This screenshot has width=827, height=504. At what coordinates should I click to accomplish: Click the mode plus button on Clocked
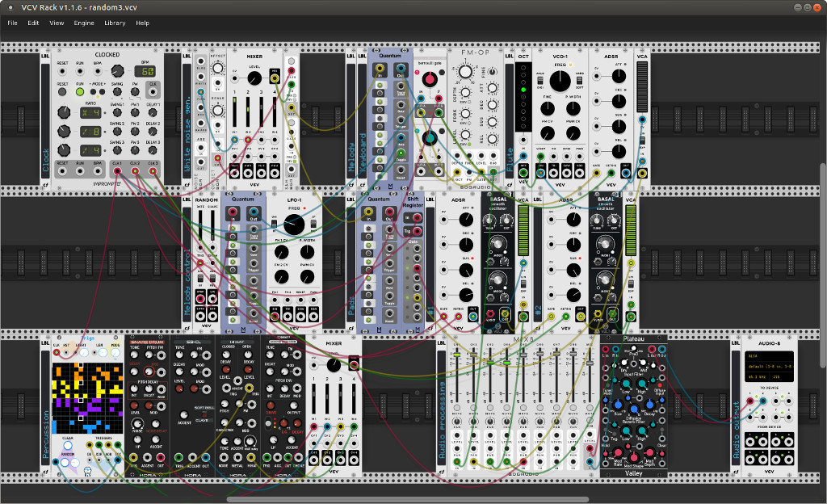pos(102,92)
